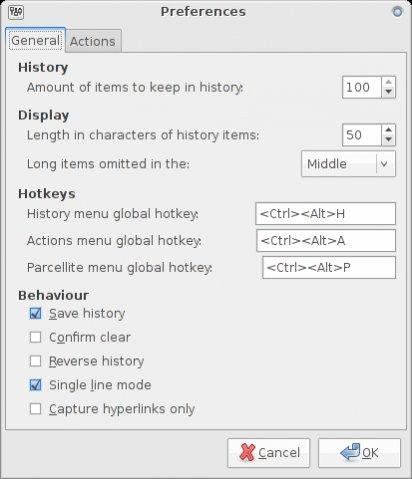
Task: Click the OK button
Action: point(359,453)
